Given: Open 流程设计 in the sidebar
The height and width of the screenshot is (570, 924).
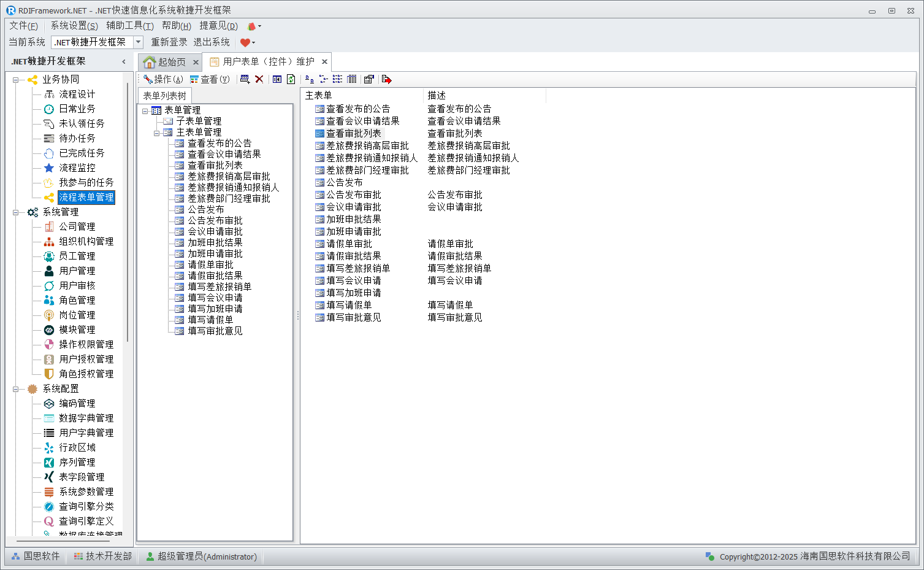Looking at the screenshot, I should click(x=77, y=94).
